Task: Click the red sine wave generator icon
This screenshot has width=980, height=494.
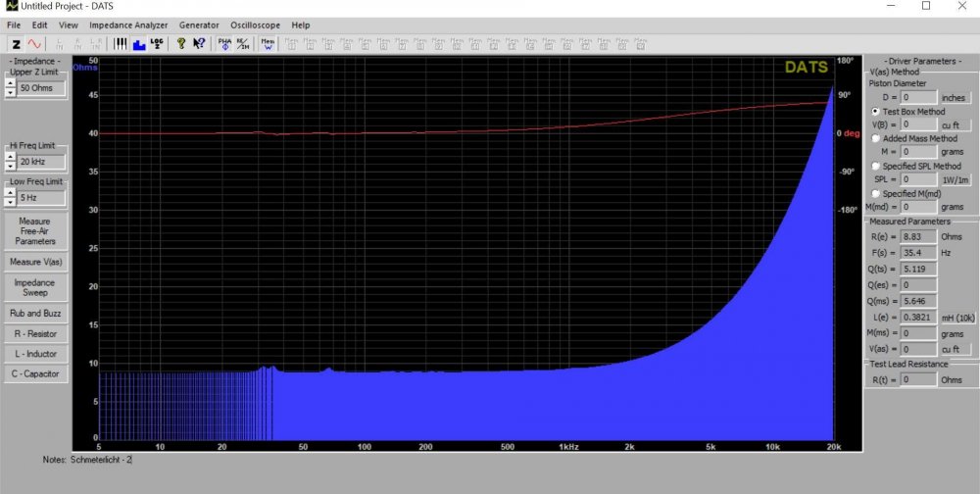Action: click(34, 43)
